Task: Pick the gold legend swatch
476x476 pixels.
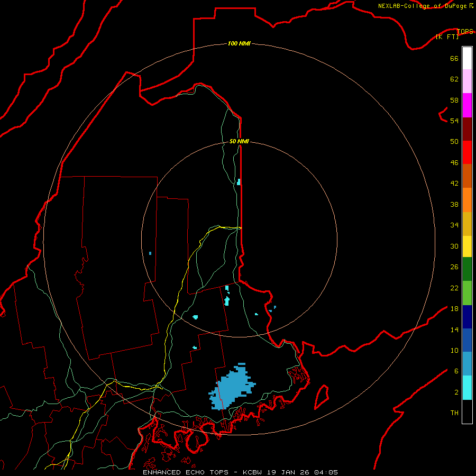Action: pyautogui.click(x=467, y=224)
